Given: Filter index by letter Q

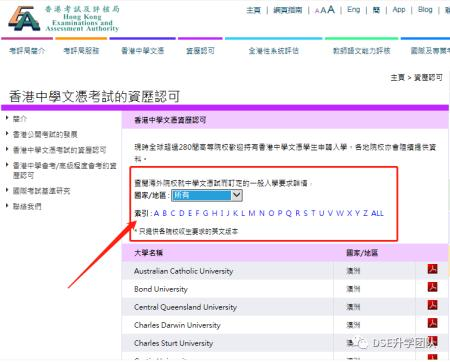Looking at the screenshot, I should [x=289, y=213].
